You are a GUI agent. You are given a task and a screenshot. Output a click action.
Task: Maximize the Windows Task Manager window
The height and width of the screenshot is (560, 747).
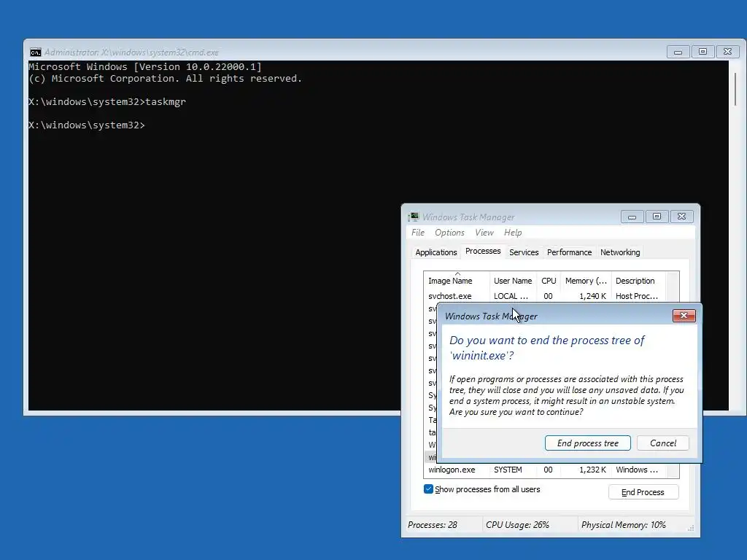coord(657,217)
